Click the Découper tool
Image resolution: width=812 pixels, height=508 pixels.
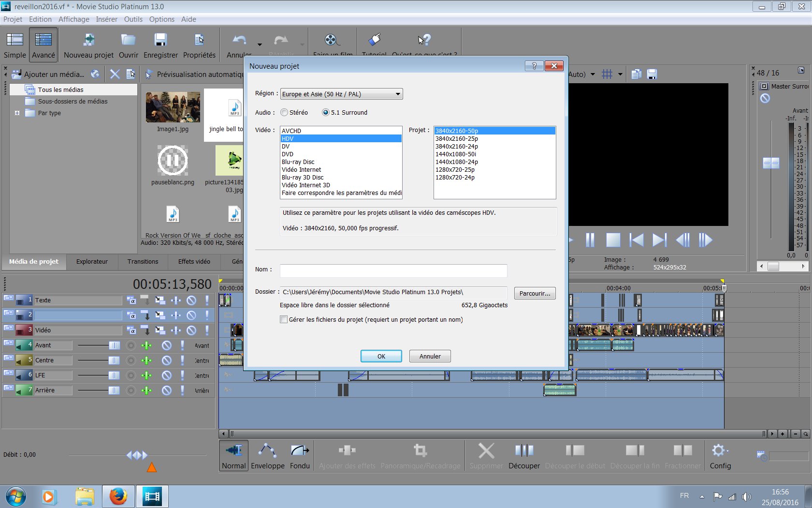coord(524,456)
